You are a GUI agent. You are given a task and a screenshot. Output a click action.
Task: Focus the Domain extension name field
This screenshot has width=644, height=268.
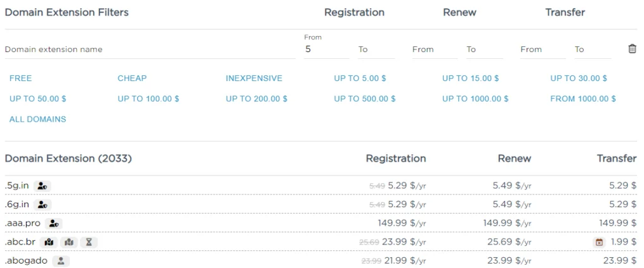pyautogui.click(x=150, y=49)
